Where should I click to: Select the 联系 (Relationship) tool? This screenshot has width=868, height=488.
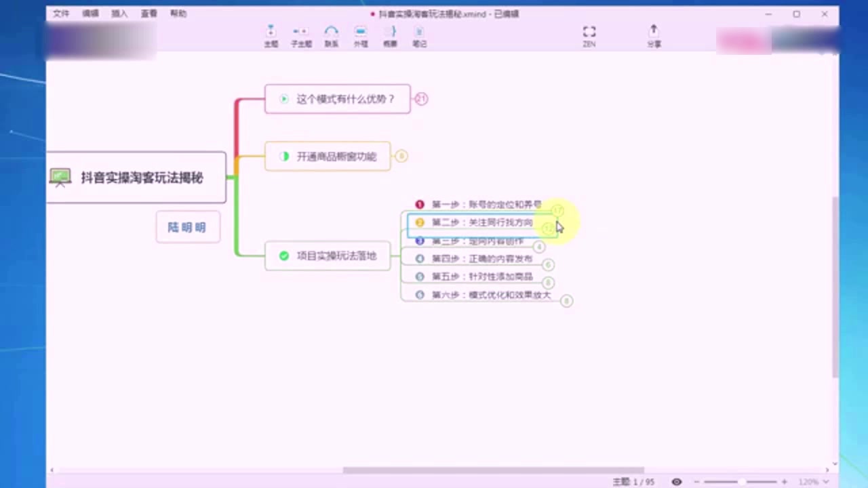point(331,36)
